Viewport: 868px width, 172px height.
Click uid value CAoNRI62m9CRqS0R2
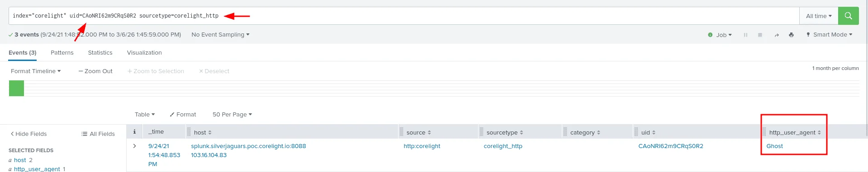pyautogui.click(x=671, y=146)
